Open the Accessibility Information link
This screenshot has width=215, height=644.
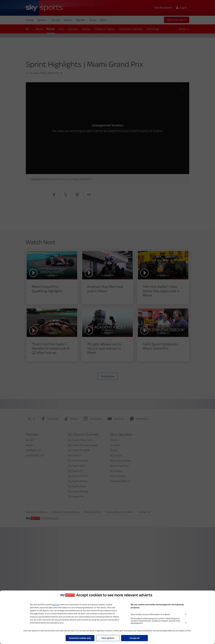point(120,512)
